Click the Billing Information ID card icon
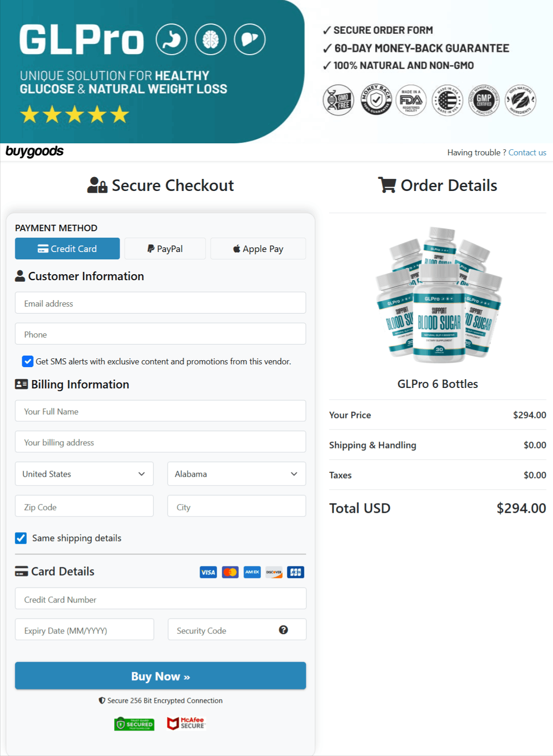553x756 pixels. click(x=21, y=384)
